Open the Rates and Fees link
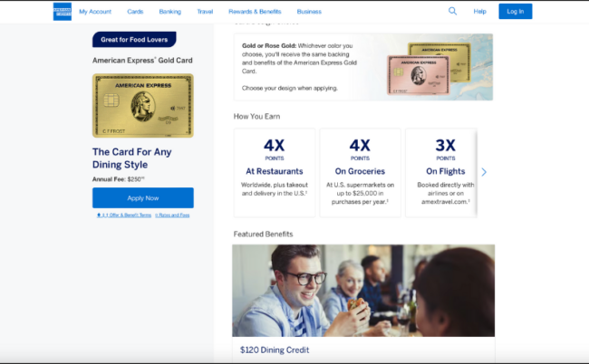The image size is (589, 364). pyautogui.click(x=171, y=216)
